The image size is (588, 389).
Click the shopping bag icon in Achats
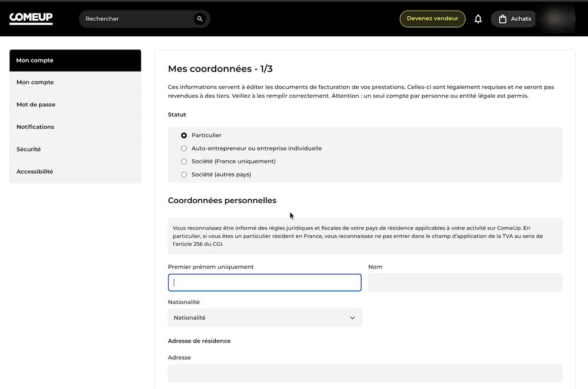click(503, 19)
